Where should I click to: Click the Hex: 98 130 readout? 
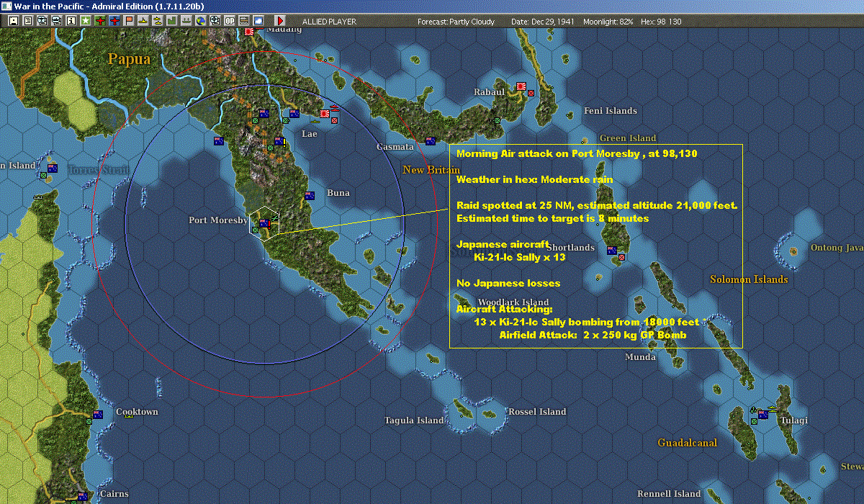pos(660,22)
